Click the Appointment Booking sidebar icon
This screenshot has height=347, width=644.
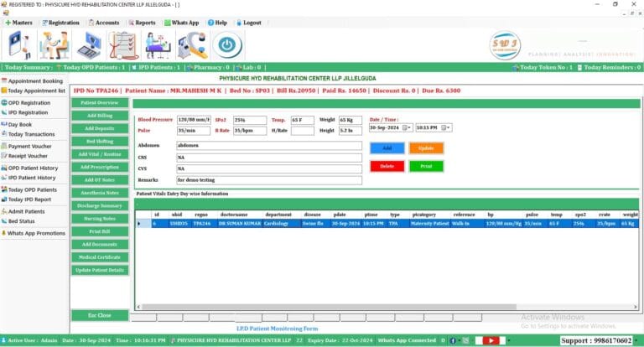4,81
